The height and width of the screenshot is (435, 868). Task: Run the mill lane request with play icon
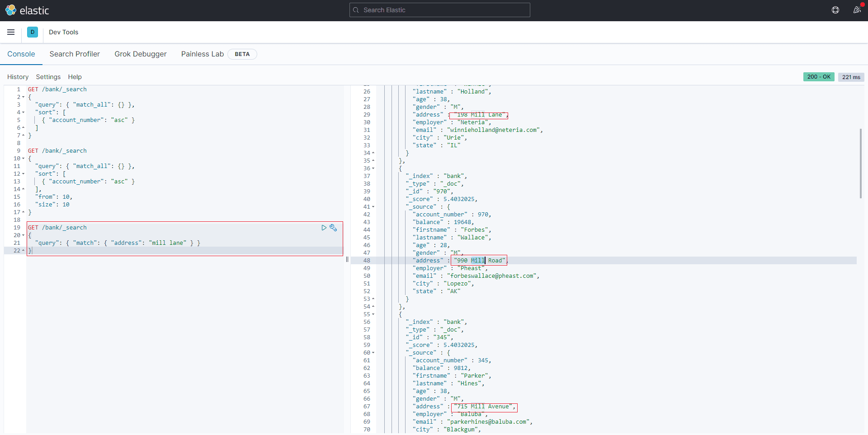324,228
